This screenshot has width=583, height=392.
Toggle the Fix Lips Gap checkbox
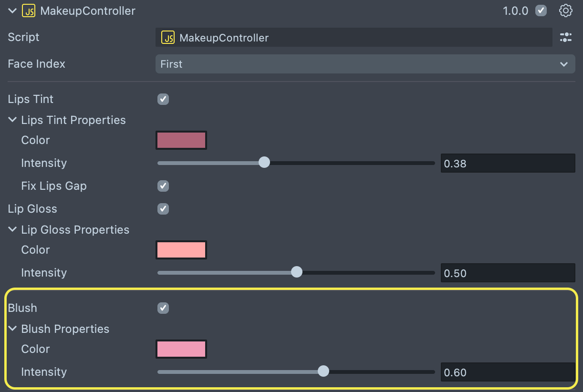pyautogui.click(x=163, y=186)
